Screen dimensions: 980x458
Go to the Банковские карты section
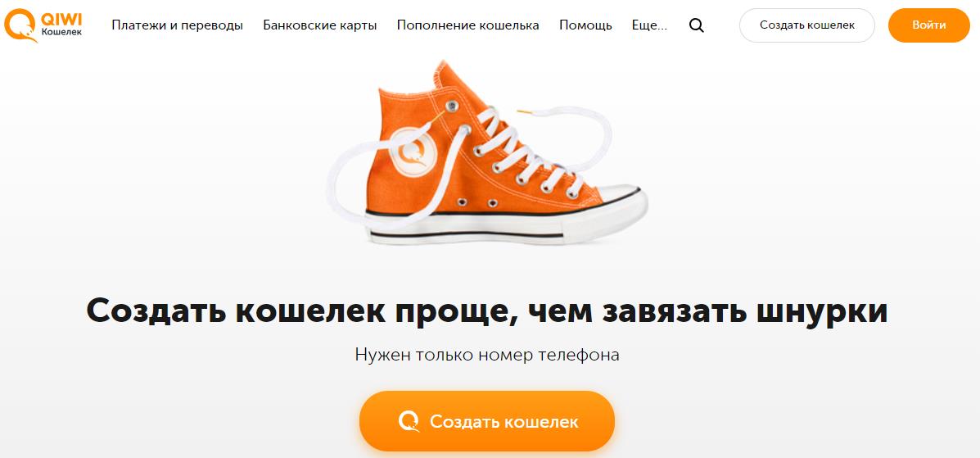pyautogui.click(x=320, y=25)
